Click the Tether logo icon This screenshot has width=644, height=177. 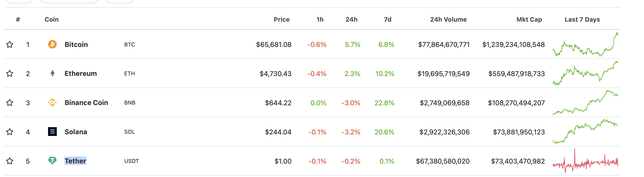pos(52,161)
